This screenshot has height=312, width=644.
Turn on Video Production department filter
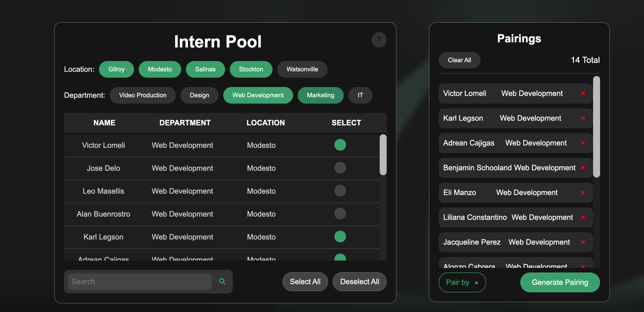142,95
